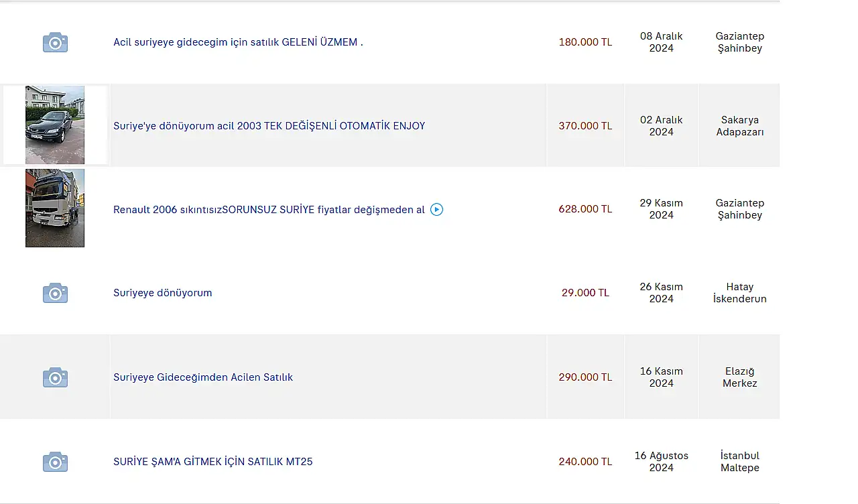Click the 370.000 TL price
This screenshot has width=858, height=504.
pos(585,126)
